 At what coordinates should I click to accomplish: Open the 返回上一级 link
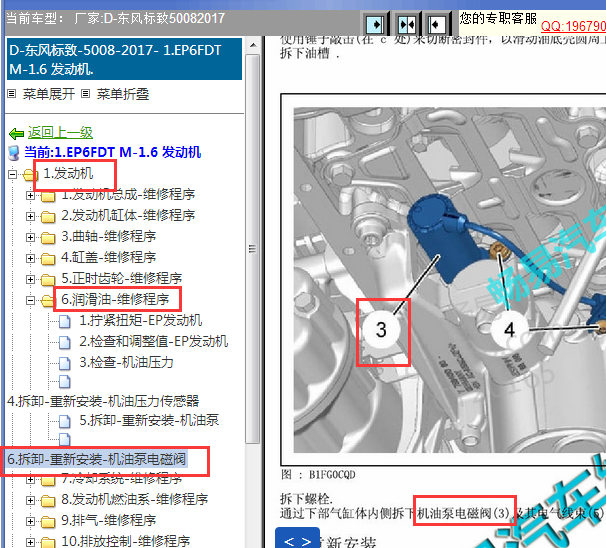tap(60, 133)
